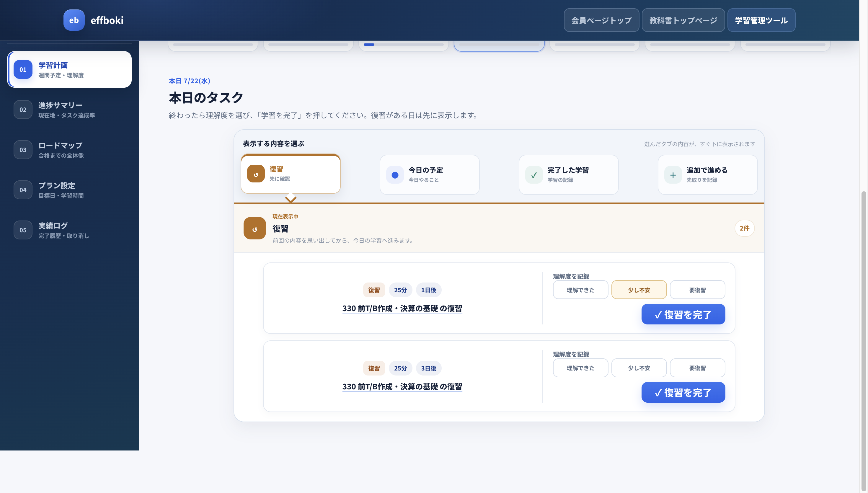The image size is (868, 493).
Task: Open the 1日後 330 前T/B作成 review link
Action: (402, 308)
